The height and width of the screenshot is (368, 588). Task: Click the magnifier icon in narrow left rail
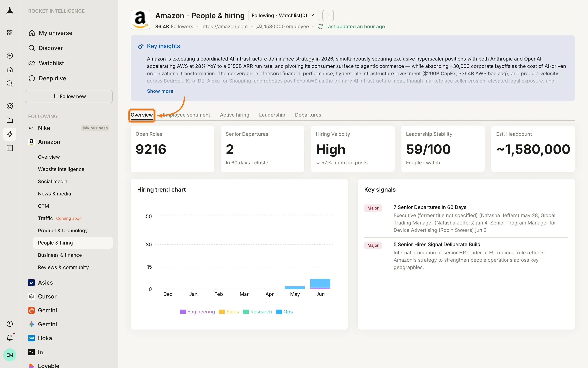10,83
